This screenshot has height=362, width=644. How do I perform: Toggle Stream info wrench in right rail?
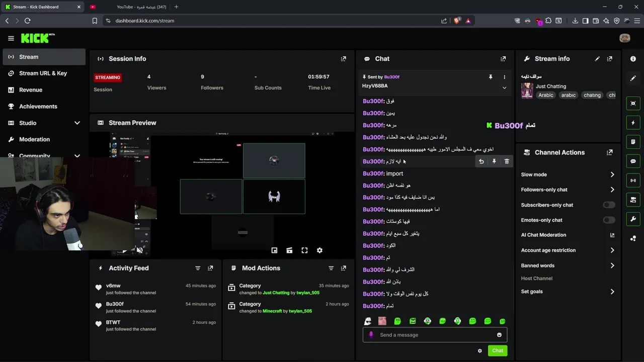click(633, 219)
